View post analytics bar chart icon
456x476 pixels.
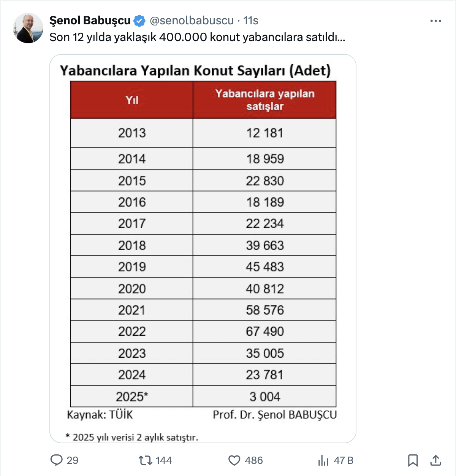coord(323,460)
